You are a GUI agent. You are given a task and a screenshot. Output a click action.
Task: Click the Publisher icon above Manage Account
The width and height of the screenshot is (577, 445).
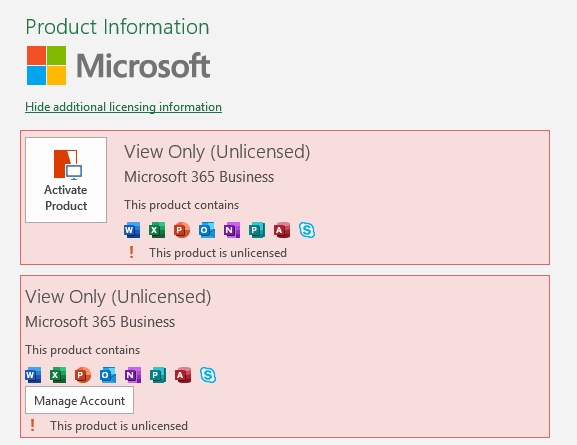(158, 375)
